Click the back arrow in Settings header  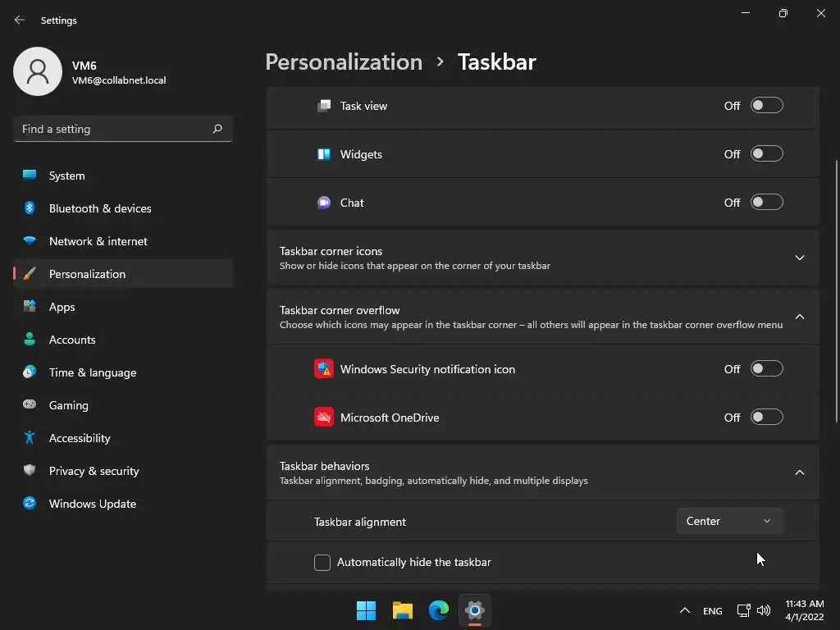click(x=20, y=20)
